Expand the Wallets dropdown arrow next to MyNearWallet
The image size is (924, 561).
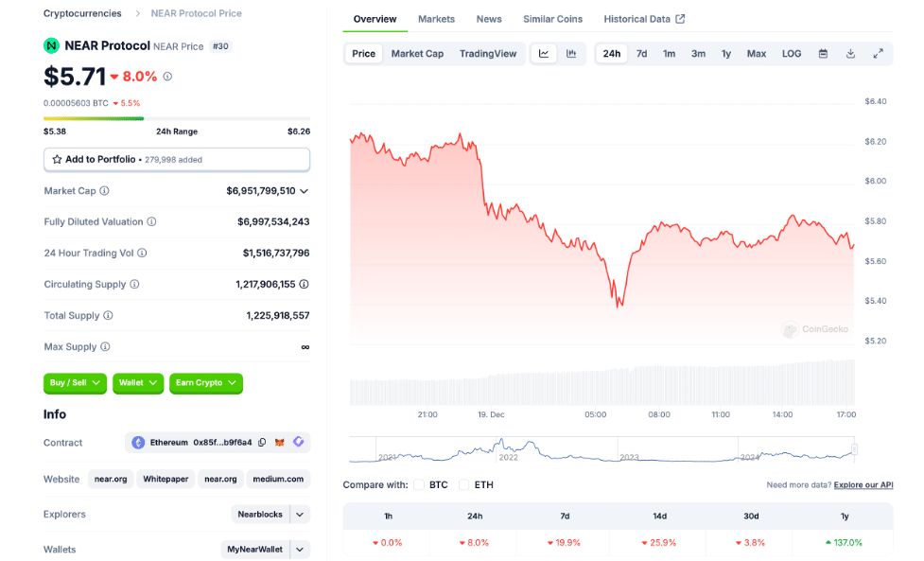300,550
